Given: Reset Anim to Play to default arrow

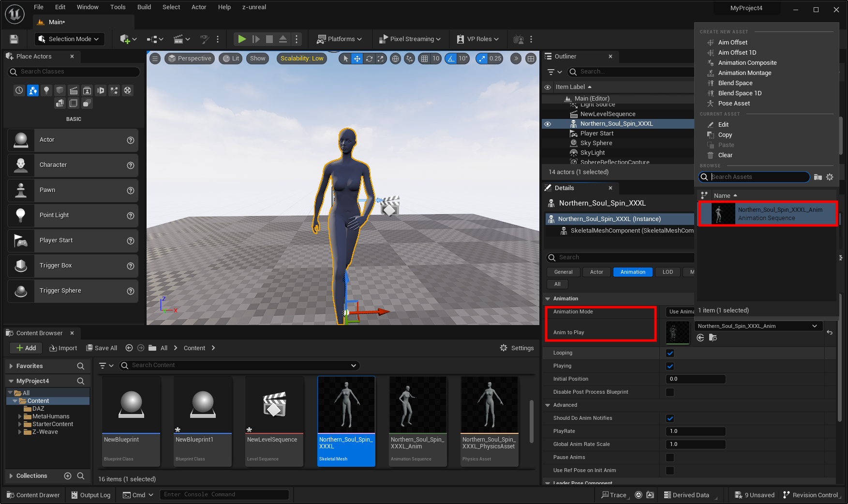Looking at the screenshot, I should pyautogui.click(x=830, y=332).
